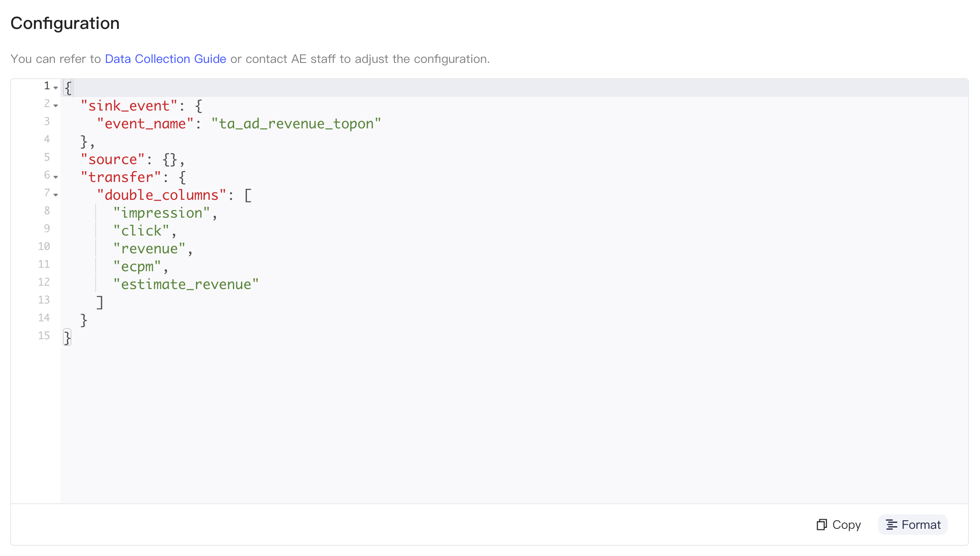Screen dimensions: 980x556
Task: Click the Copy icon in the footer
Action: pyautogui.click(x=821, y=525)
